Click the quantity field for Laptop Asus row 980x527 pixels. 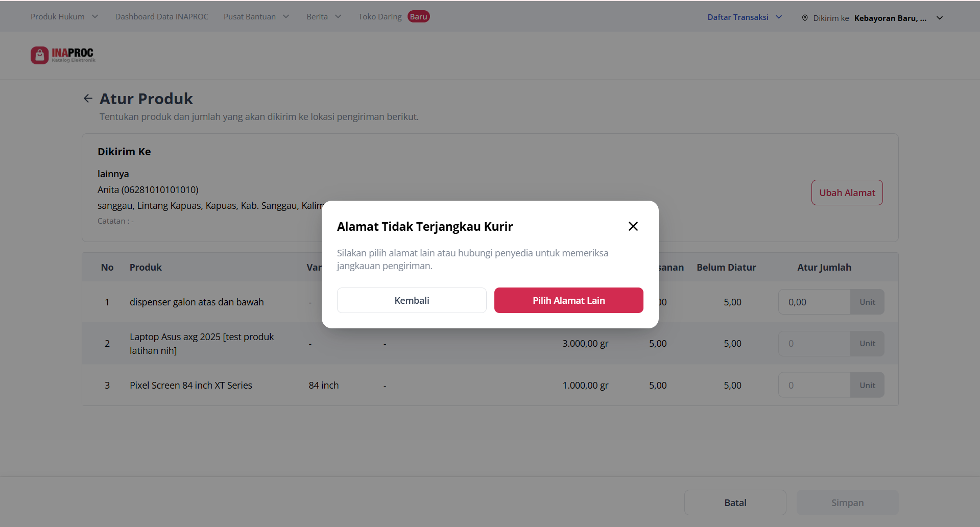815,344
